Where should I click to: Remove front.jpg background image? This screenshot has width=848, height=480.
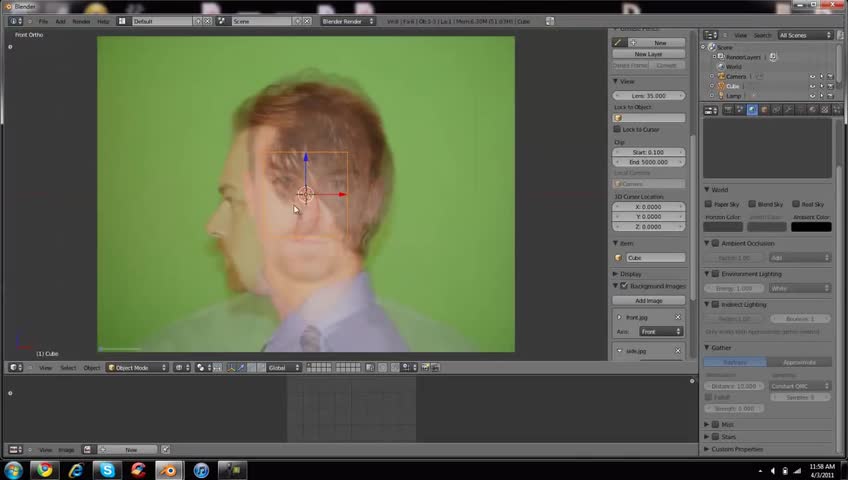678,317
